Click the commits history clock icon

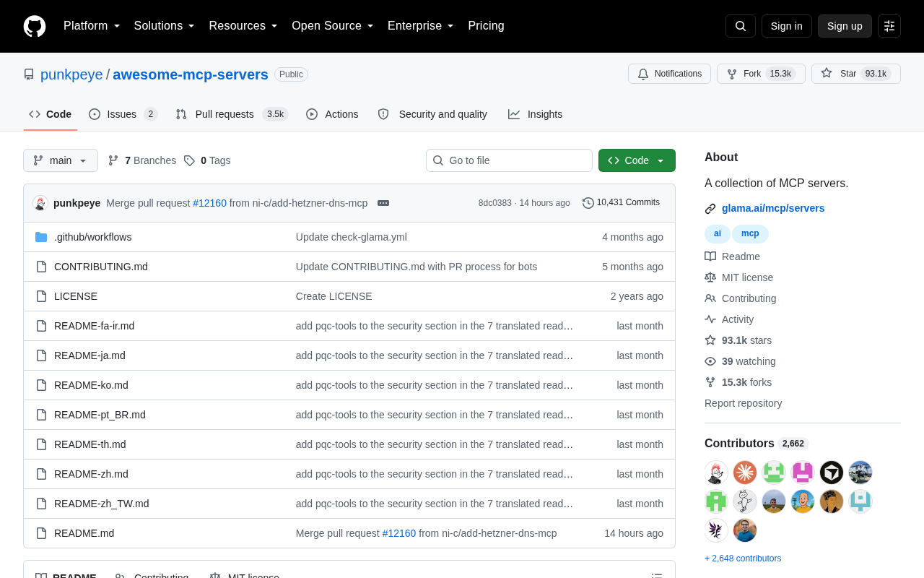pos(588,203)
